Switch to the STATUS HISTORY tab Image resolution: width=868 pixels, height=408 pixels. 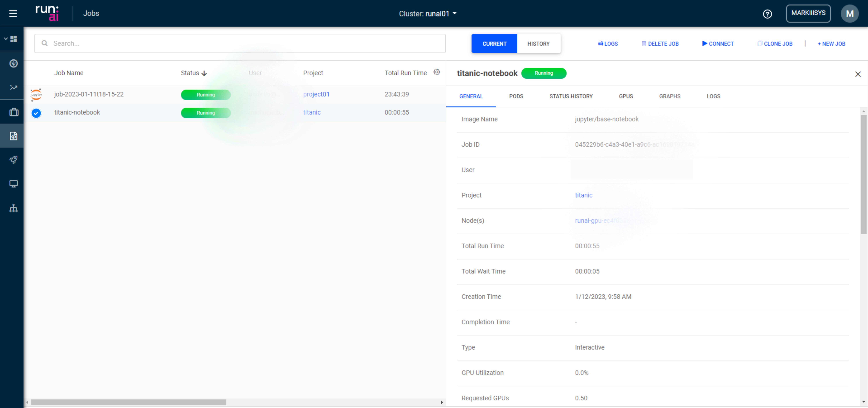[x=571, y=96]
